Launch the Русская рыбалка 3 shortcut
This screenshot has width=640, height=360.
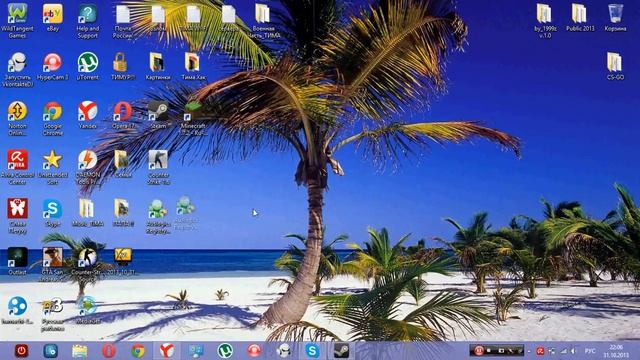(53, 313)
